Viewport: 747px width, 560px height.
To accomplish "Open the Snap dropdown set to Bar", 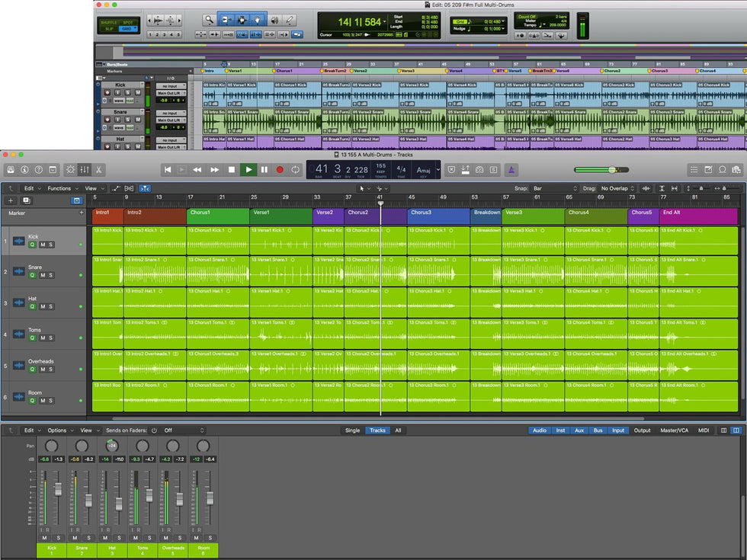I will tap(554, 188).
